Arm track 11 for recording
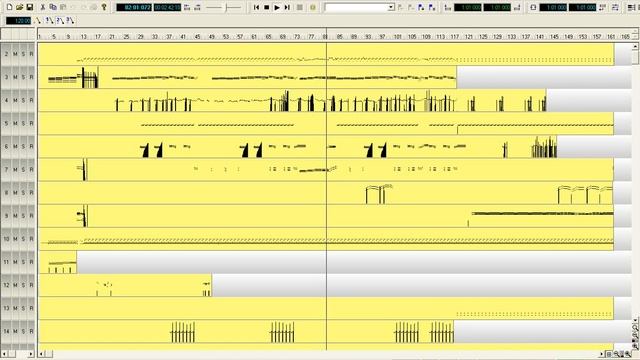The image size is (640, 360). 31,262
